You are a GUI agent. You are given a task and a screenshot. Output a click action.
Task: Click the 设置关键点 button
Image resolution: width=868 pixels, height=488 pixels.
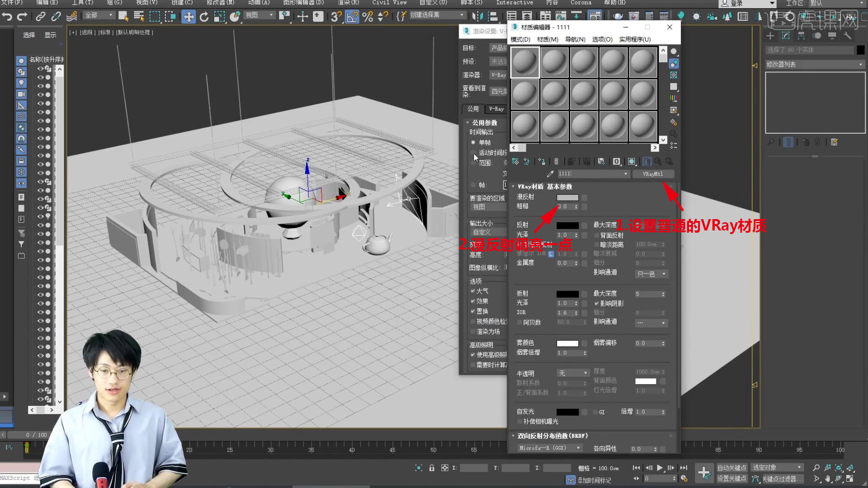point(731,479)
